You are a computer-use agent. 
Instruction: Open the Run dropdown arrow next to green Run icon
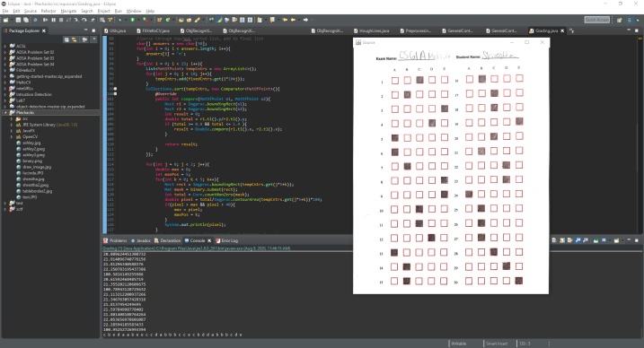point(138,20)
